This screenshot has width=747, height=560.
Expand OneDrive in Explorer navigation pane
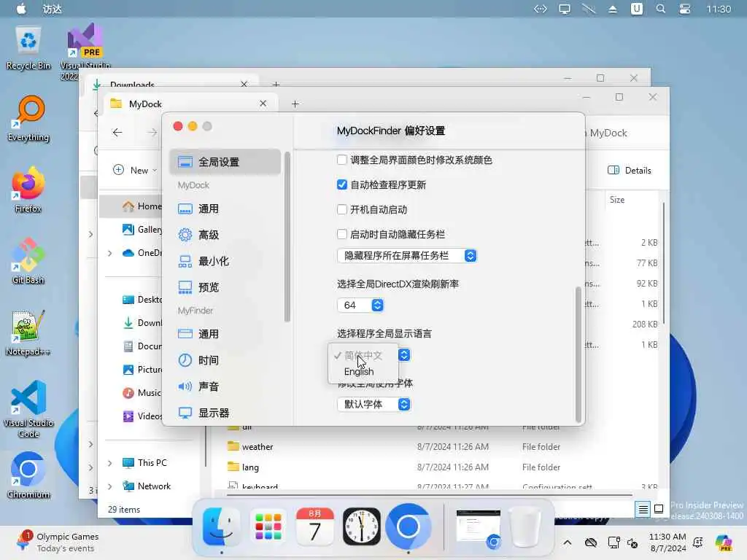click(110, 253)
